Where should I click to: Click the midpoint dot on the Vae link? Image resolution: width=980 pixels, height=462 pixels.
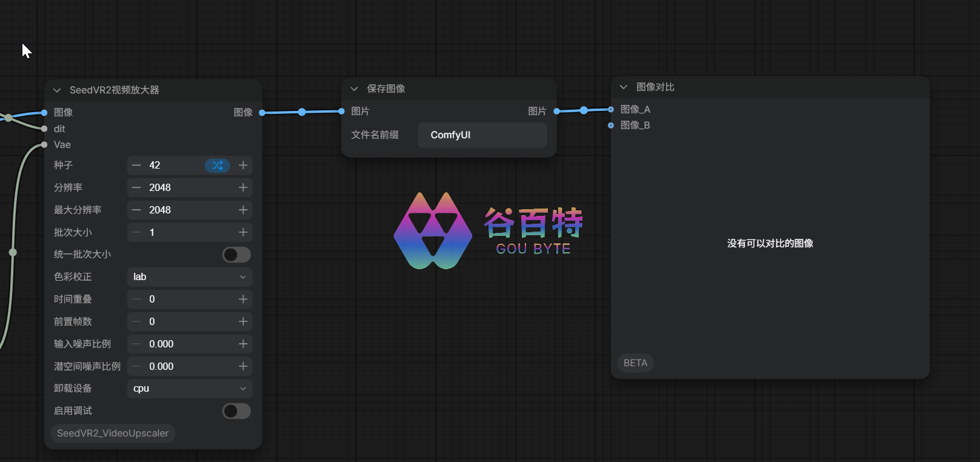[13, 252]
